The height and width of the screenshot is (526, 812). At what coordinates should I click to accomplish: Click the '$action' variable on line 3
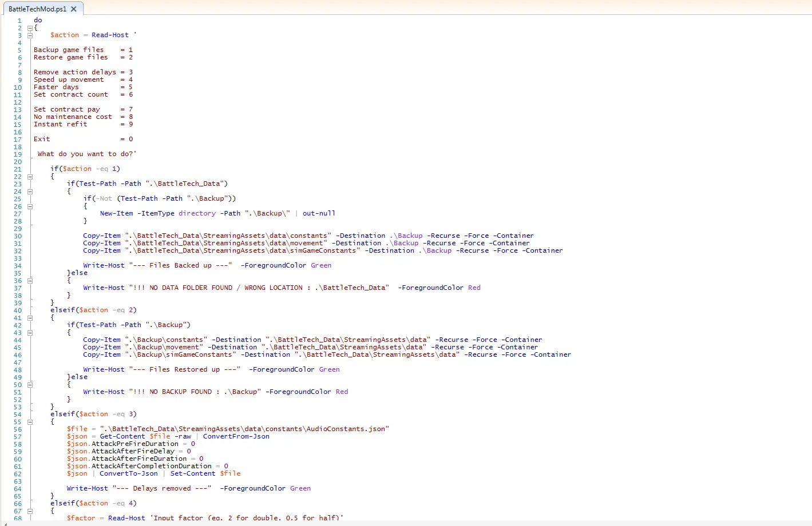pos(65,35)
